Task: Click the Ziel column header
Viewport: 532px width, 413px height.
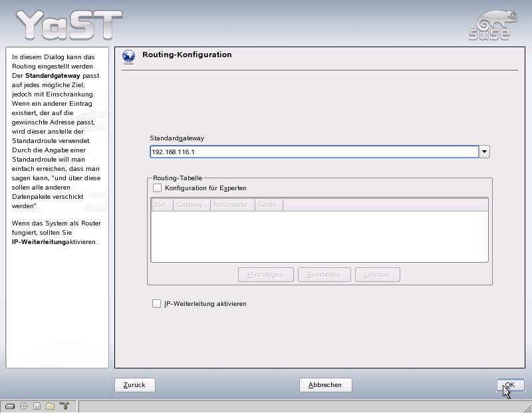Action: tap(162, 205)
